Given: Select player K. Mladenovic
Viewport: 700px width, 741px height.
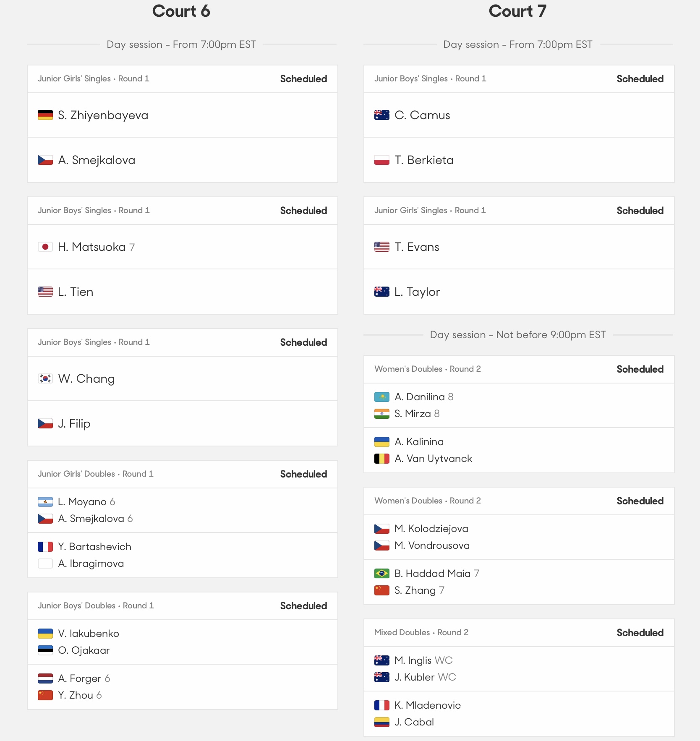Looking at the screenshot, I should [428, 705].
